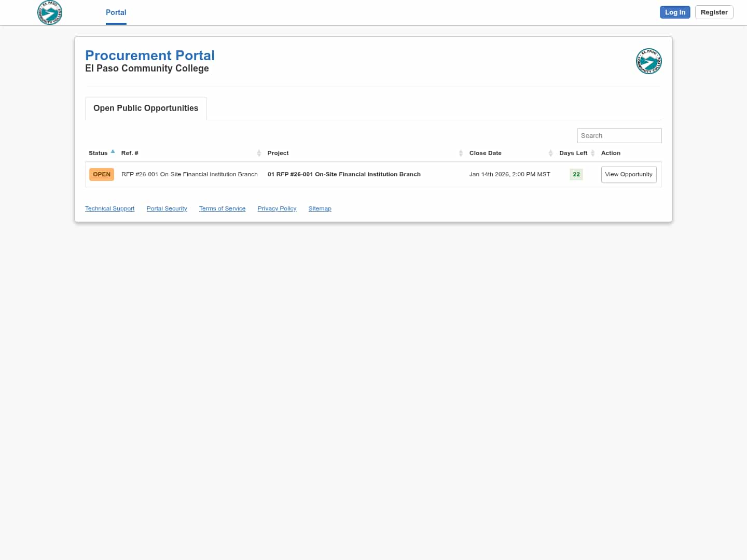Screen dimensions: 747x560
Task: Click the college seal icon inside the portal card
Action: pyautogui.click(x=648, y=61)
